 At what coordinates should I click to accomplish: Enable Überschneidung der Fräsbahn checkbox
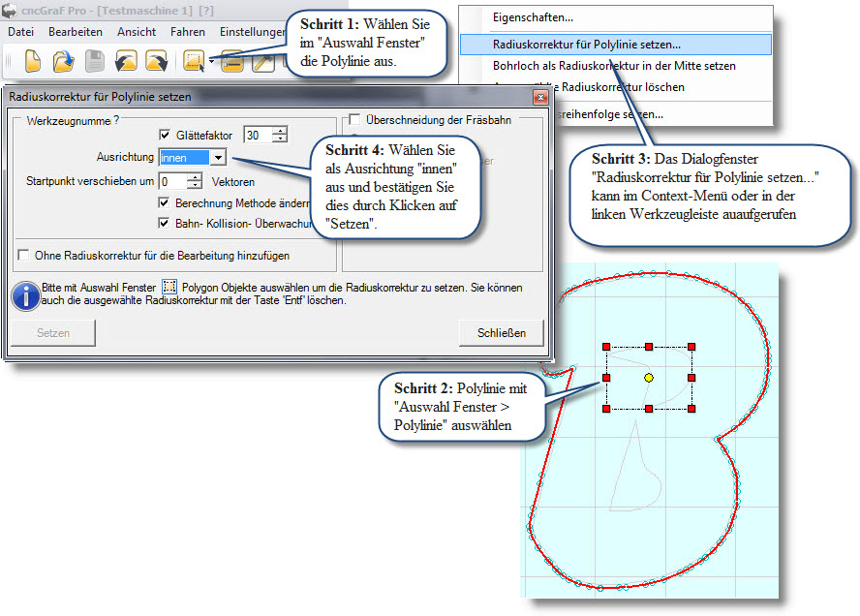point(354,119)
